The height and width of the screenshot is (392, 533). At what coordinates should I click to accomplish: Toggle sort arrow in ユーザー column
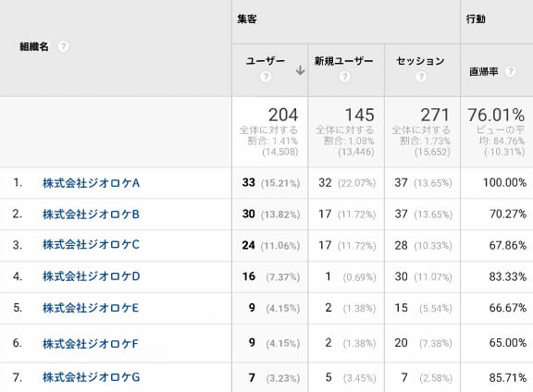(x=300, y=70)
